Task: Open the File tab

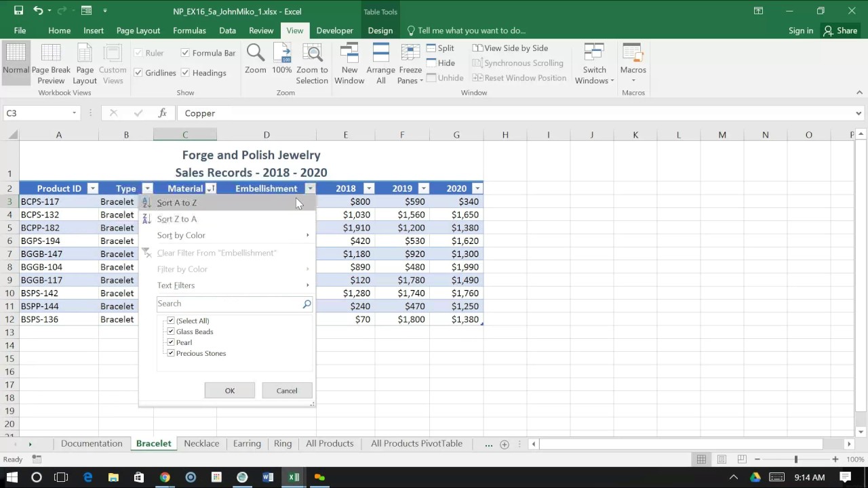Action: click(x=20, y=30)
